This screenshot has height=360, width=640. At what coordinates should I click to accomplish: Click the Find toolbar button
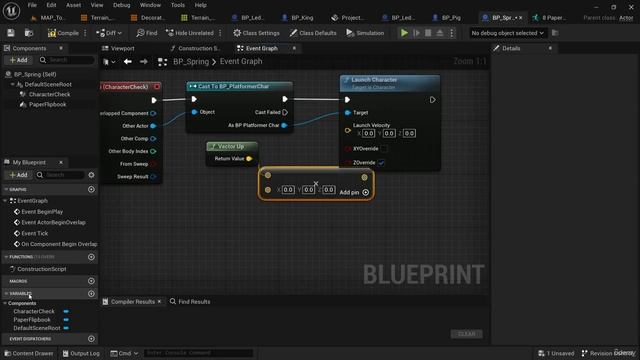pos(147,33)
